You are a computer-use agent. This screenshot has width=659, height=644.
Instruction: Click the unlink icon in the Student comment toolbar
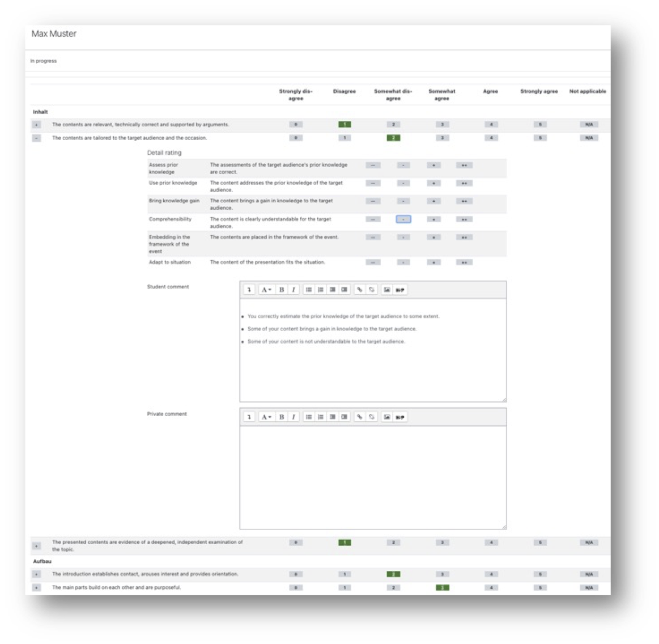(372, 290)
